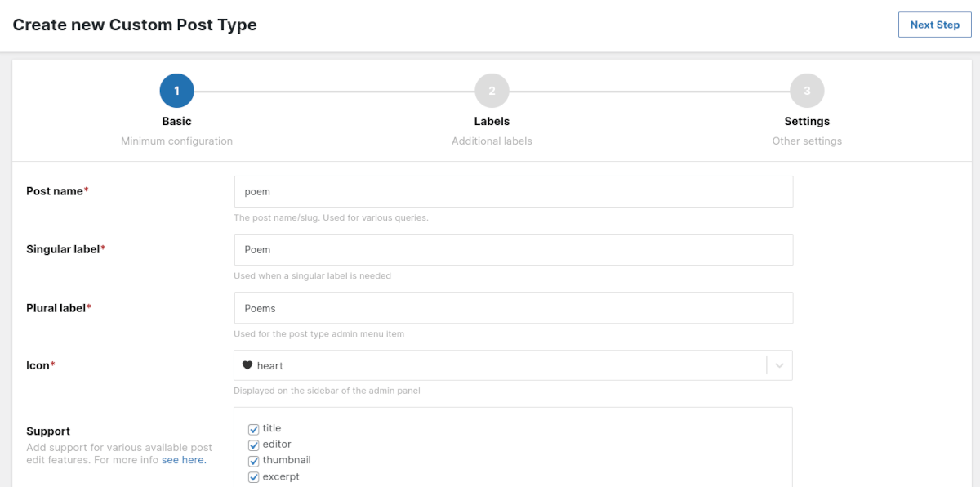Click the Post name field containing "poem"
Image resolution: width=980 pixels, height=487 pixels.
click(513, 190)
